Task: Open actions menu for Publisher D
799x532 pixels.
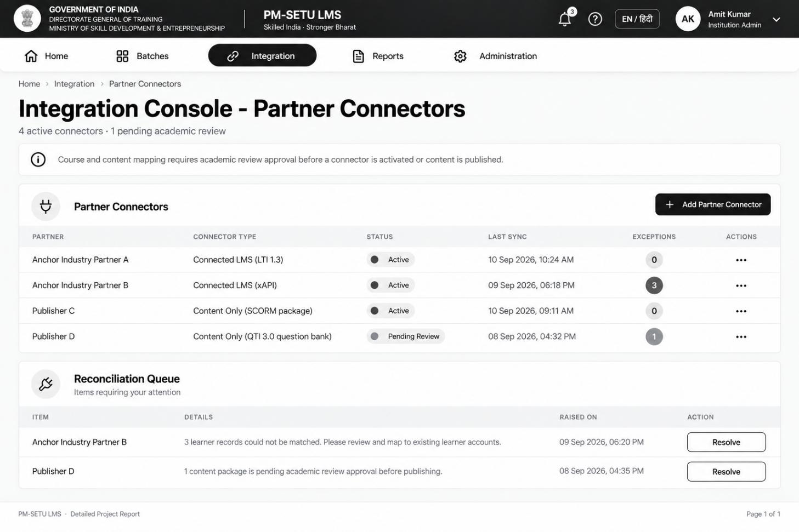Action: pyautogui.click(x=741, y=336)
